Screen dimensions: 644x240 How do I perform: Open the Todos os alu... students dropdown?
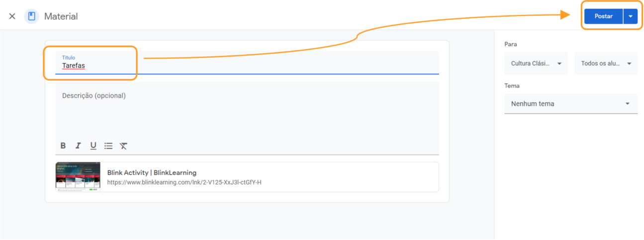click(x=606, y=64)
